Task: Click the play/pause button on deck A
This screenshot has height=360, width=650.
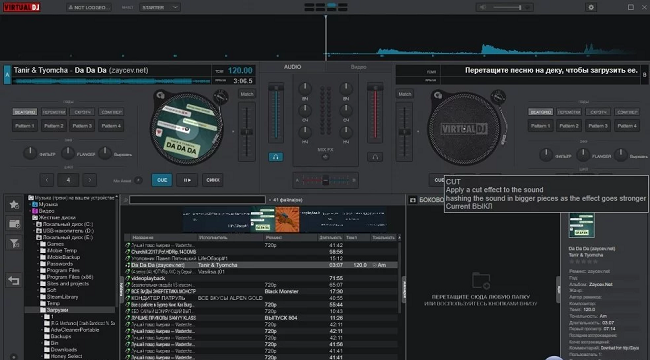Action: coord(187,180)
